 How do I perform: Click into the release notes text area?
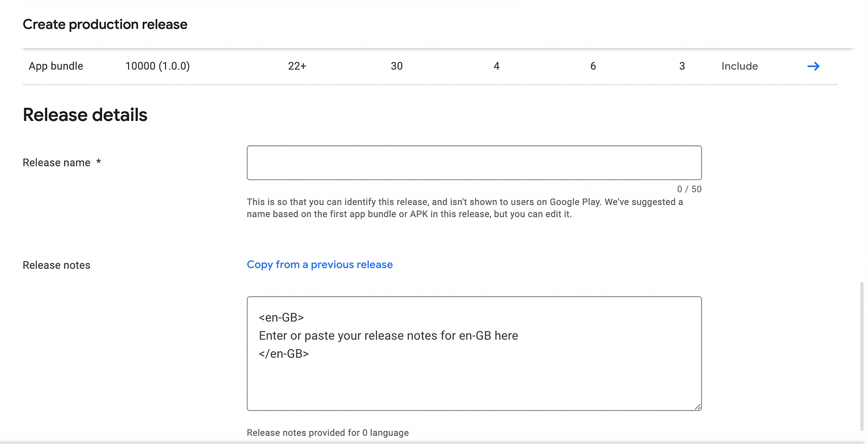[x=474, y=353]
